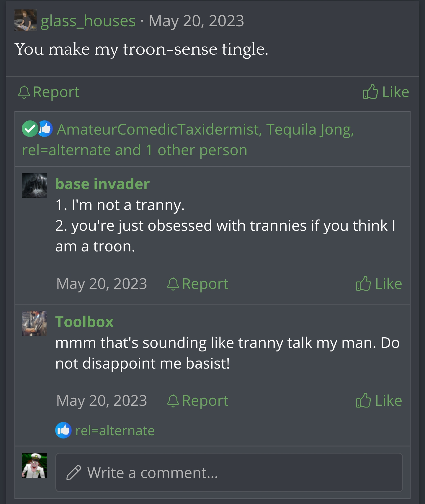The image size is (425, 504).
Task: Click the green checkmark reaction icon
Action: point(30,129)
